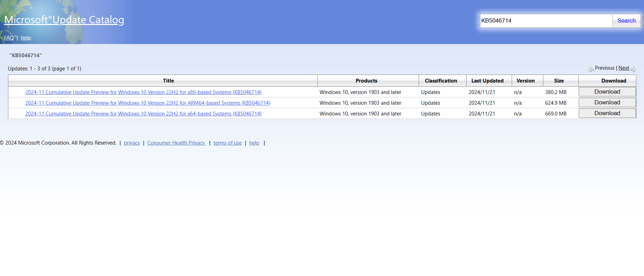Open the x64-based Systems update link
The height and width of the screenshot is (276, 644).
point(143,114)
